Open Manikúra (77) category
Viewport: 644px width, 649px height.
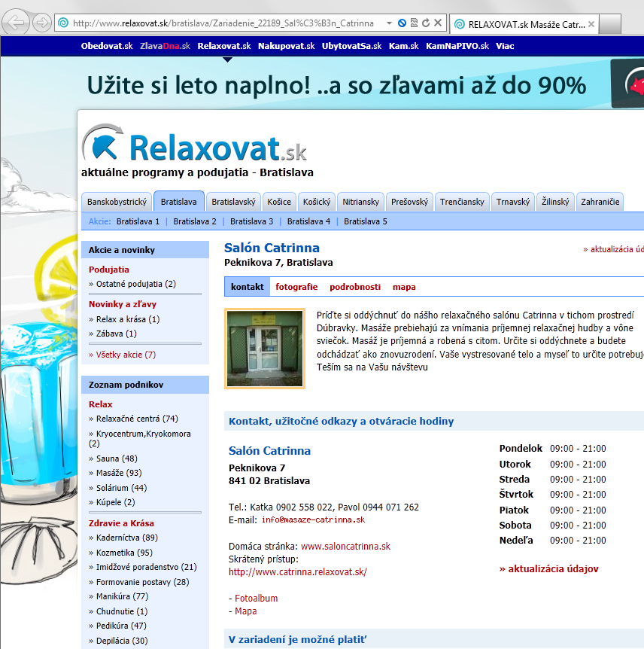coord(122,596)
